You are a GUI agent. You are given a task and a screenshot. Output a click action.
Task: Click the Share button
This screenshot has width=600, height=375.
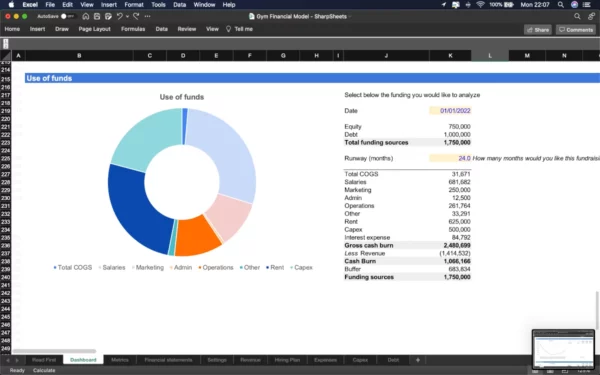tap(538, 29)
